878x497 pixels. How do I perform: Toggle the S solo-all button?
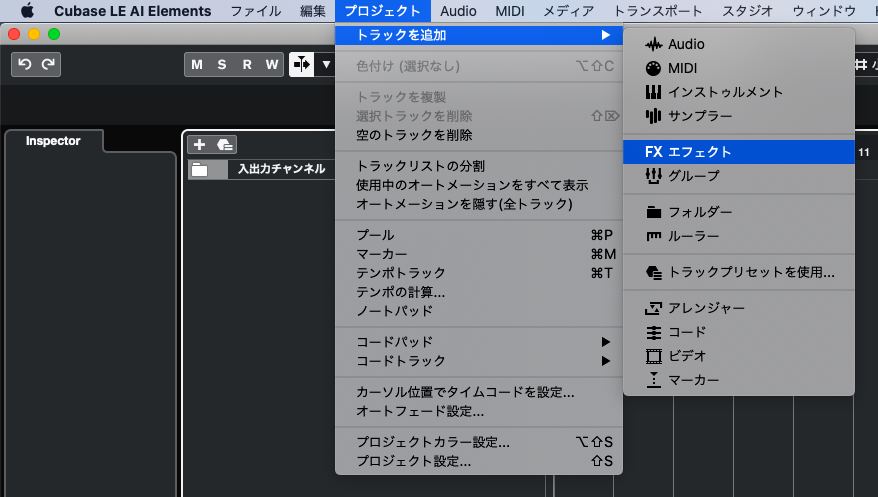pos(222,65)
